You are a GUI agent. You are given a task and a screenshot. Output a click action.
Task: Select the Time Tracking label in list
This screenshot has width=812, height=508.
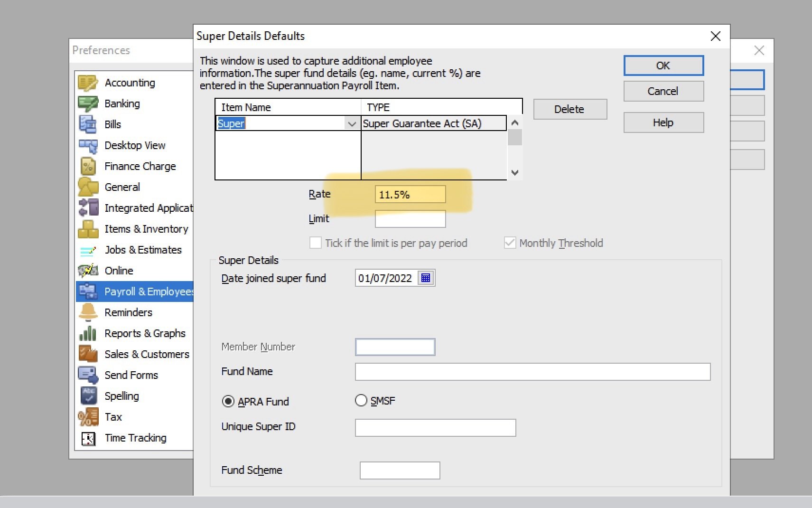tap(136, 438)
